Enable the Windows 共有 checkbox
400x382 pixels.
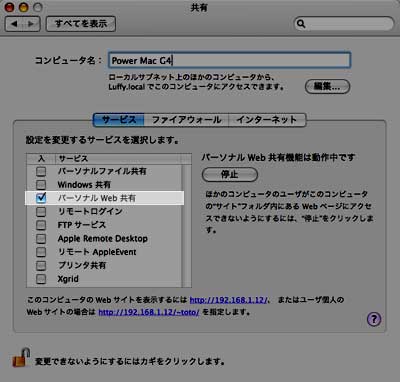pos(41,185)
